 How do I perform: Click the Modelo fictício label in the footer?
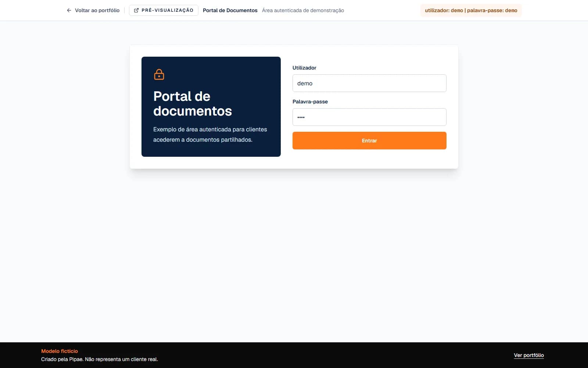click(x=60, y=351)
